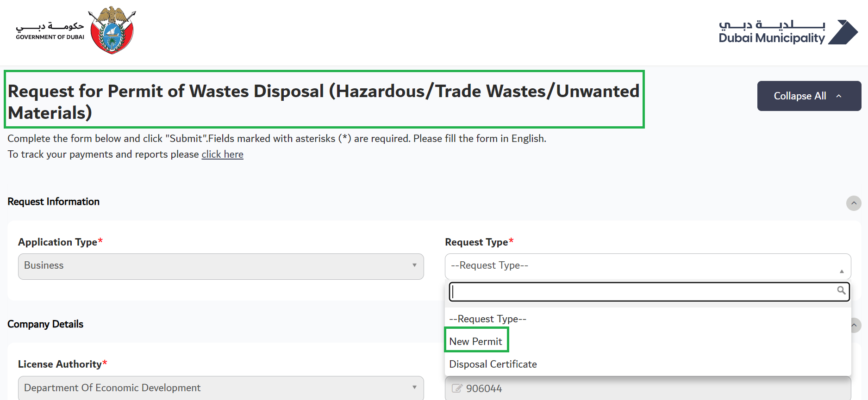Click the circular chevron beside Company Details
The image size is (868, 400).
point(854,326)
